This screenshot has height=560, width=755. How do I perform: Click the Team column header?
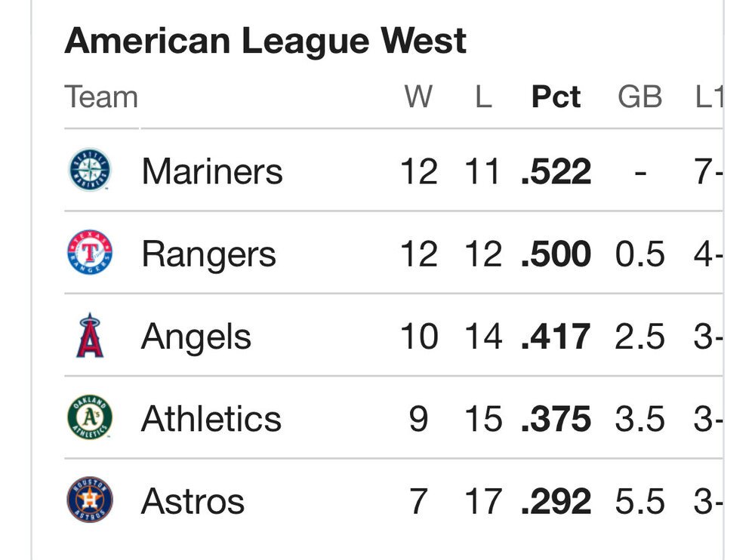[101, 97]
